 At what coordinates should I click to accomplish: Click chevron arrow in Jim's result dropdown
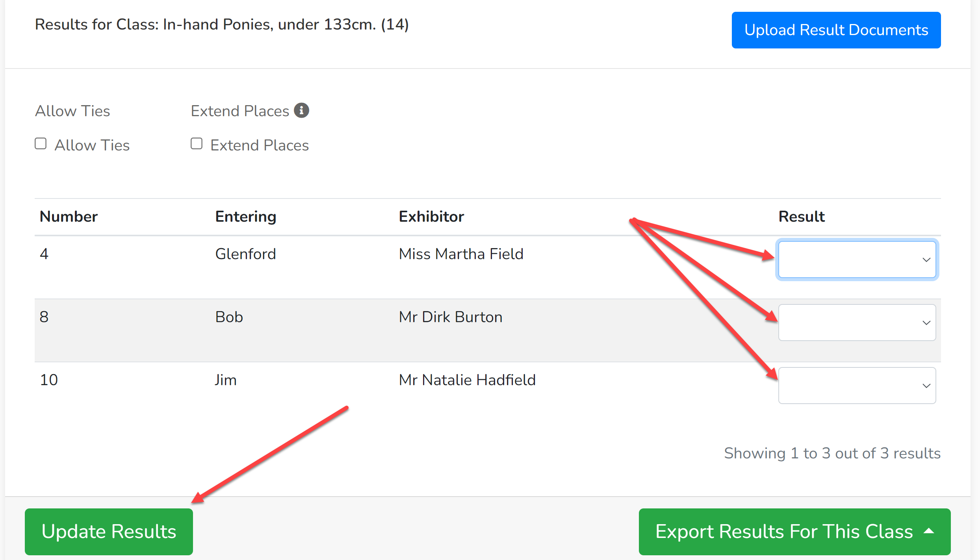click(926, 386)
